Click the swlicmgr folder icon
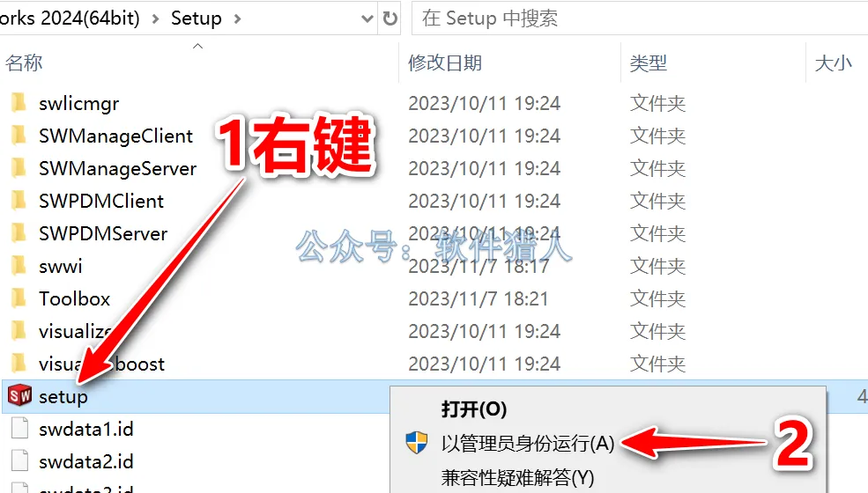This screenshot has height=493, width=868. [x=19, y=103]
